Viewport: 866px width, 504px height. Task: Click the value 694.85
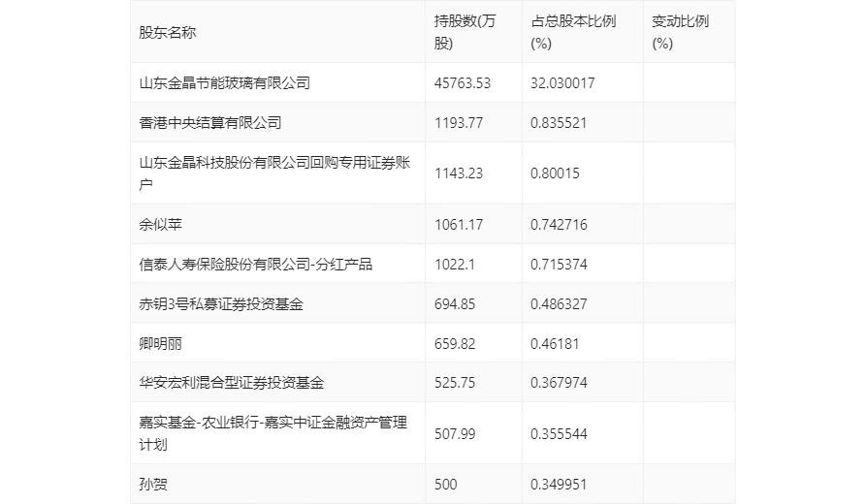(455, 304)
